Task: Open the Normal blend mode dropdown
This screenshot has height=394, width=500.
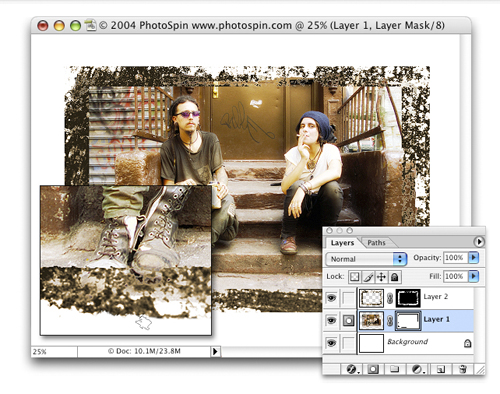Action: pyautogui.click(x=366, y=259)
